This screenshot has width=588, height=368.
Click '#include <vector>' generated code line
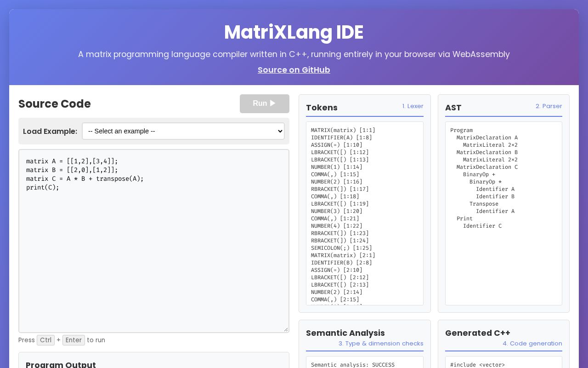point(477,365)
